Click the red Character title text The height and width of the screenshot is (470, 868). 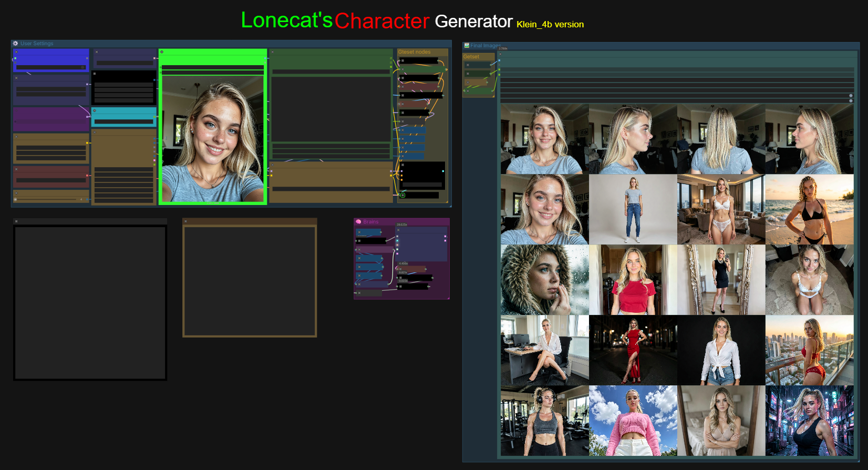coord(382,21)
